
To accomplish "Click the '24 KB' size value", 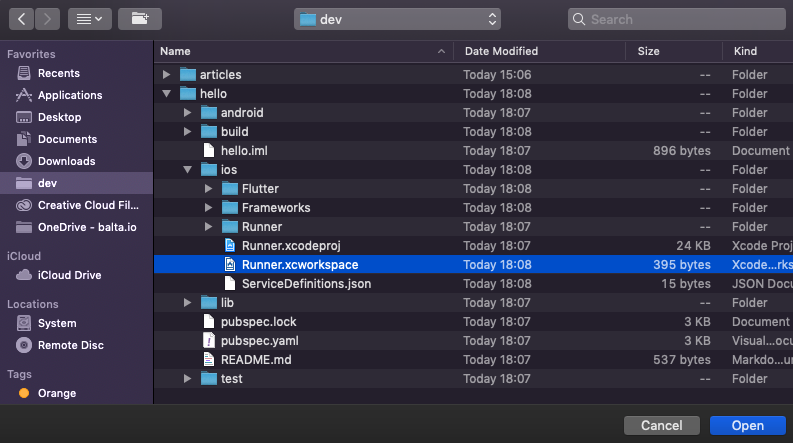I will pyautogui.click(x=693, y=246).
